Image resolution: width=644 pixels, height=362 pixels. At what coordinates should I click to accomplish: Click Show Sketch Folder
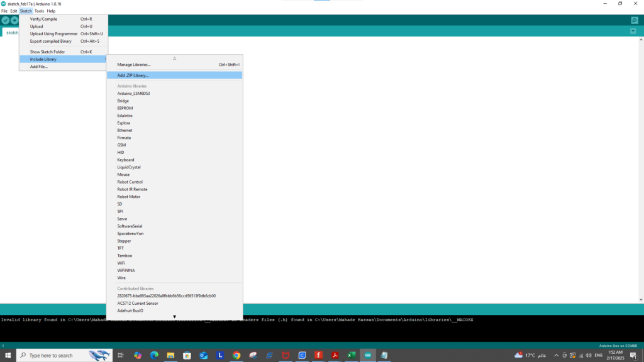click(64, 52)
